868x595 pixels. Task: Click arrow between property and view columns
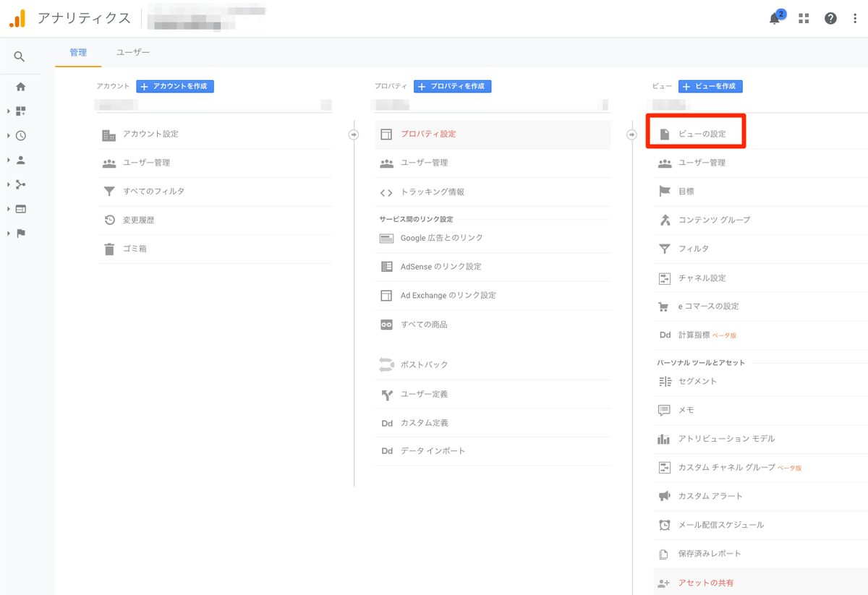[x=631, y=134]
